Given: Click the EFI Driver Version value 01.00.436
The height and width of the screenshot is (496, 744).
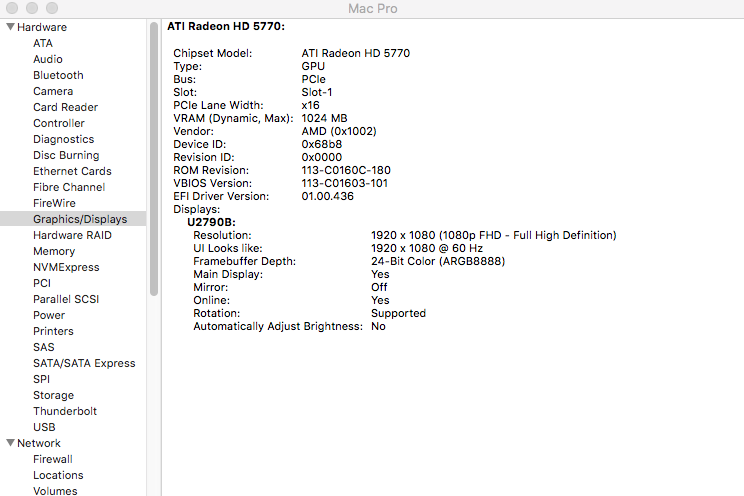Looking at the screenshot, I should click(327, 196).
